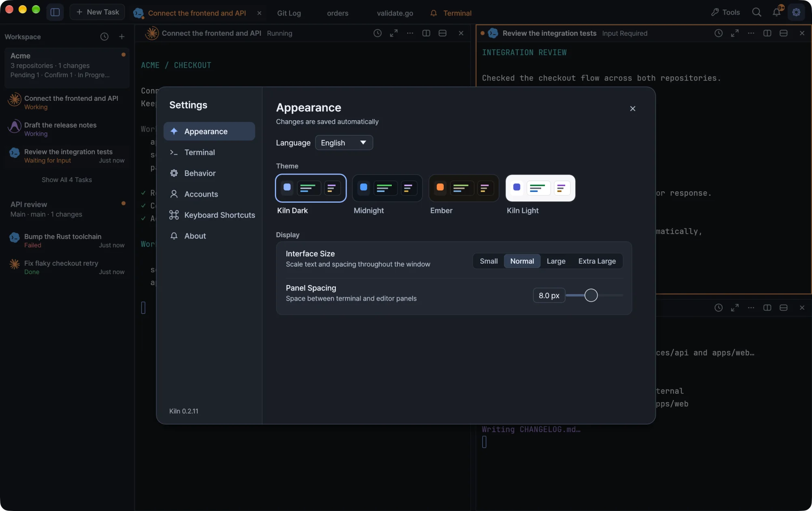
Task: Select the Normal interface size
Action: click(x=522, y=261)
